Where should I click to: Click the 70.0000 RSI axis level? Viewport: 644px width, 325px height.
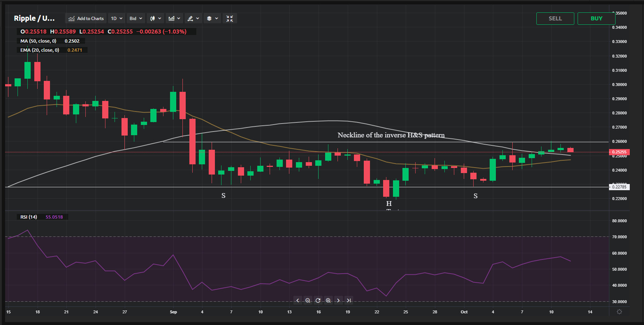620,237
